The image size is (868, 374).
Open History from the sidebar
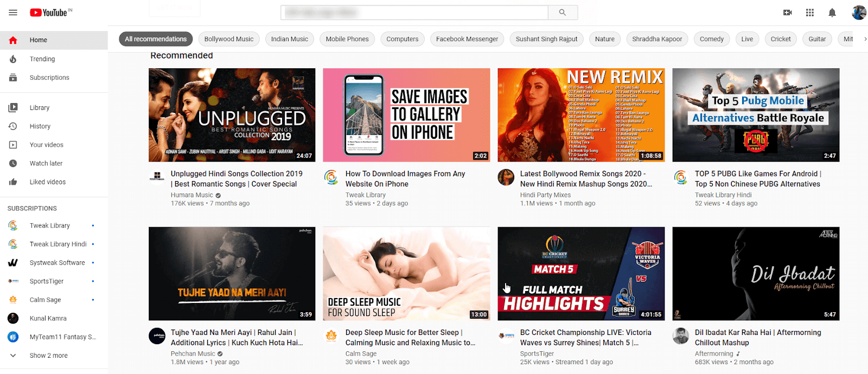(40, 126)
